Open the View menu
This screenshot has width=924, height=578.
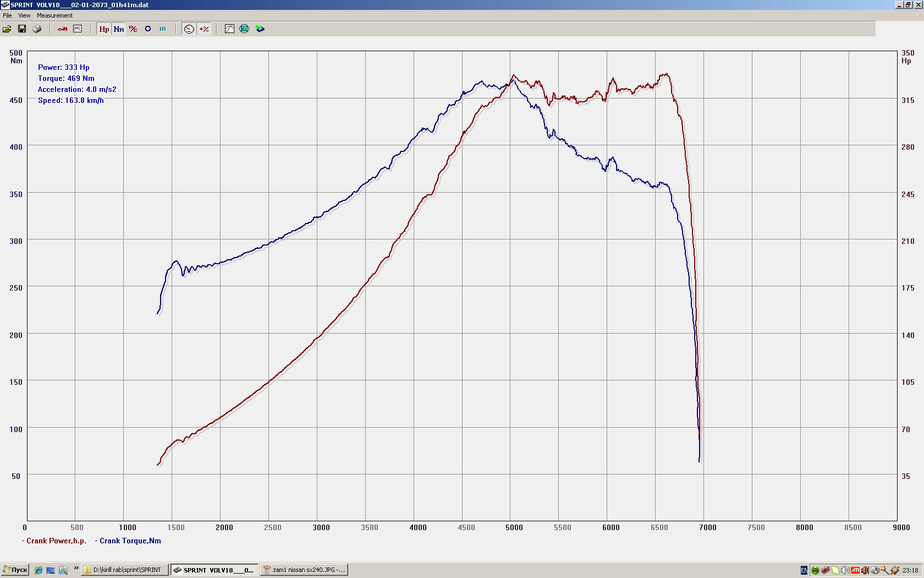(24, 15)
